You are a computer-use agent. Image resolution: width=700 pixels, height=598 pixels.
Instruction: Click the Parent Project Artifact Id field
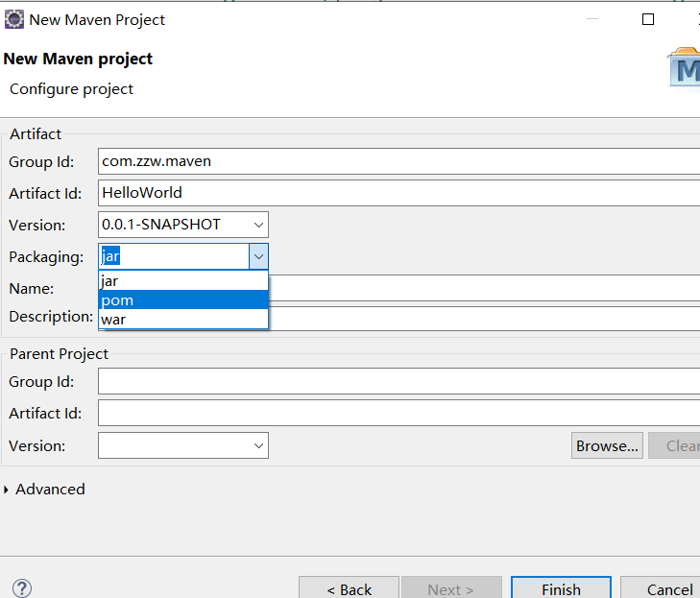(x=398, y=413)
